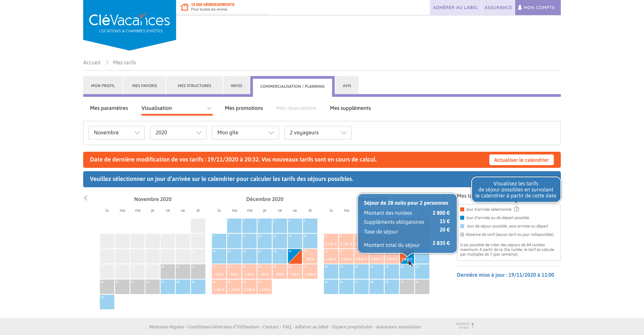Open Mes suppléments section

pos(350,108)
